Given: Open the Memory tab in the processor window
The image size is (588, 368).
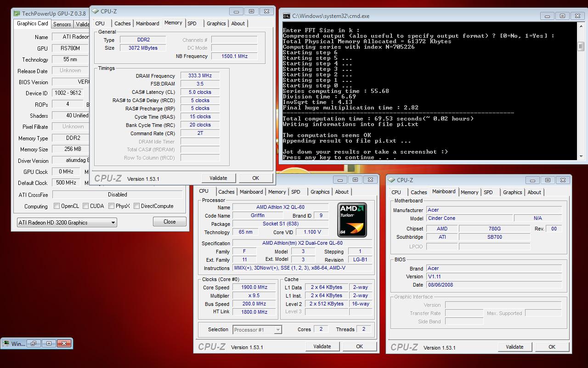Looking at the screenshot, I should click(277, 192).
